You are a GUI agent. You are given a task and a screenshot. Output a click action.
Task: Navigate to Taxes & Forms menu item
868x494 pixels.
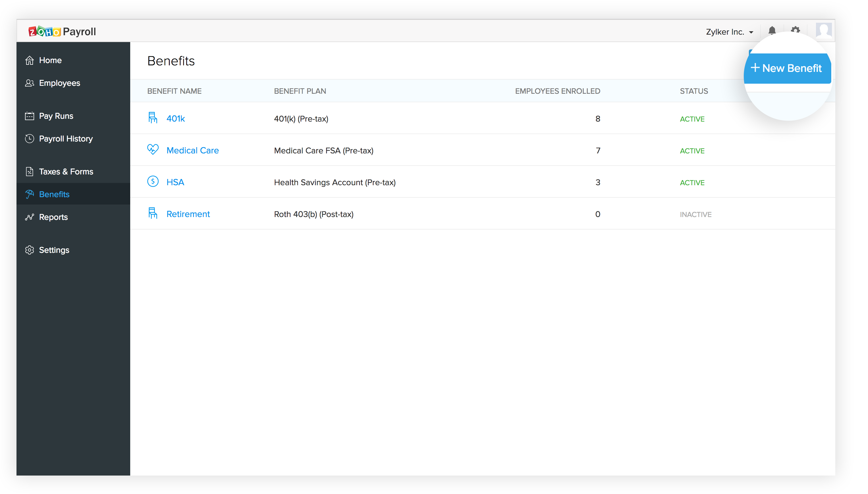click(x=66, y=172)
